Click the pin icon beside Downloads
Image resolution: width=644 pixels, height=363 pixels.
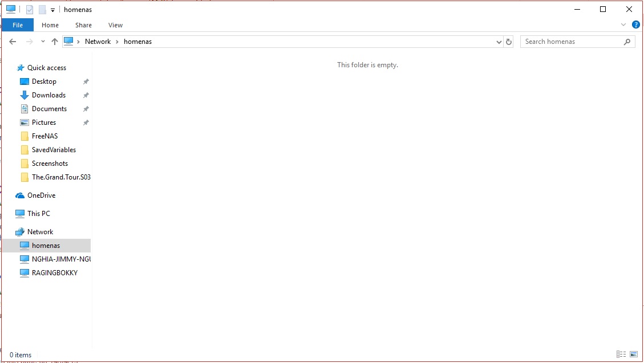tap(86, 95)
